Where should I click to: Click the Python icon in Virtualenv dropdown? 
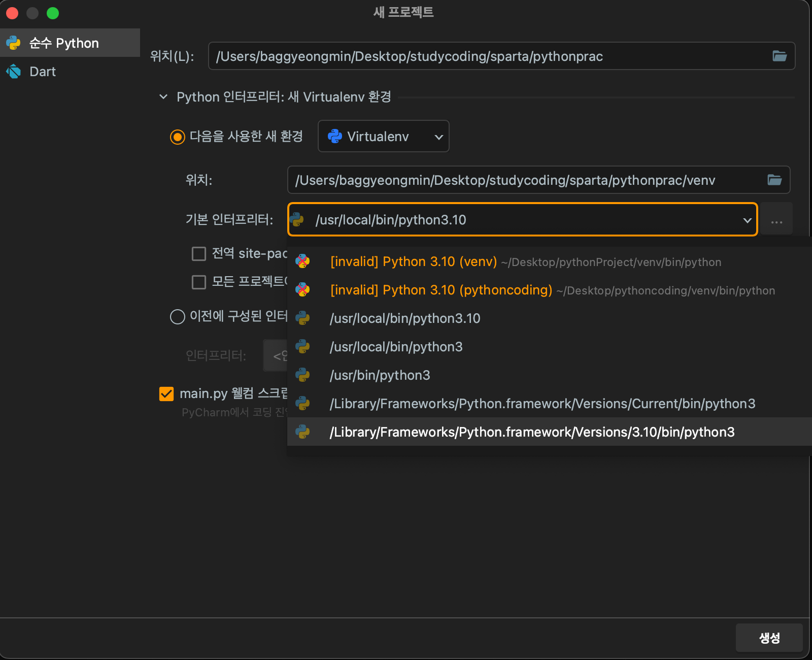tap(335, 136)
